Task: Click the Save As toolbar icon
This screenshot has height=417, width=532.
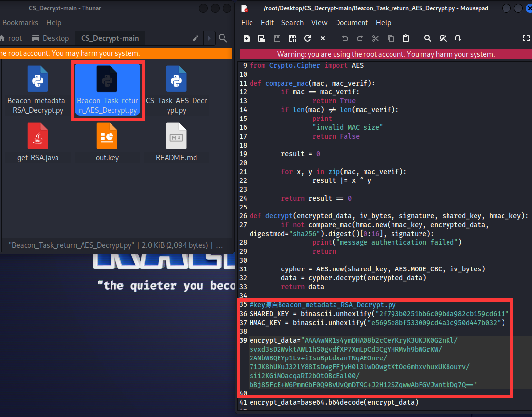Action: [292, 38]
